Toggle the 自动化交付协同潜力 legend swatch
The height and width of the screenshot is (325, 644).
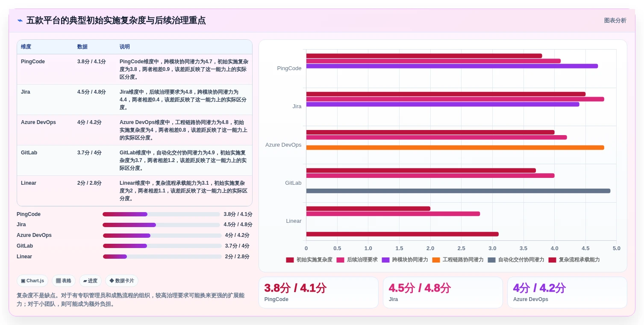coord(491,260)
